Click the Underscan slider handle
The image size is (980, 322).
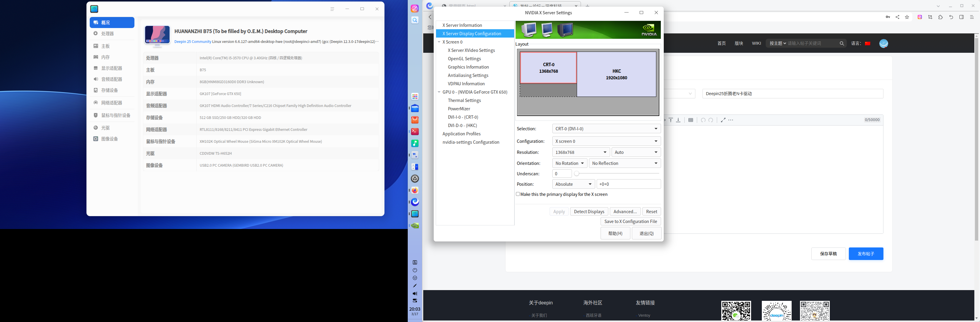pyautogui.click(x=577, y=174)
